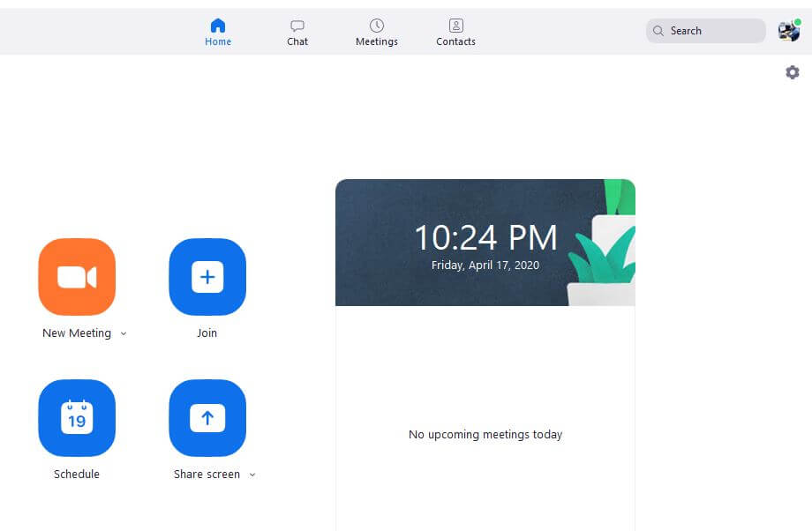The image size is (812, 531).
Task: Start a New Meeting with orange camera icon
Action: 77,277
